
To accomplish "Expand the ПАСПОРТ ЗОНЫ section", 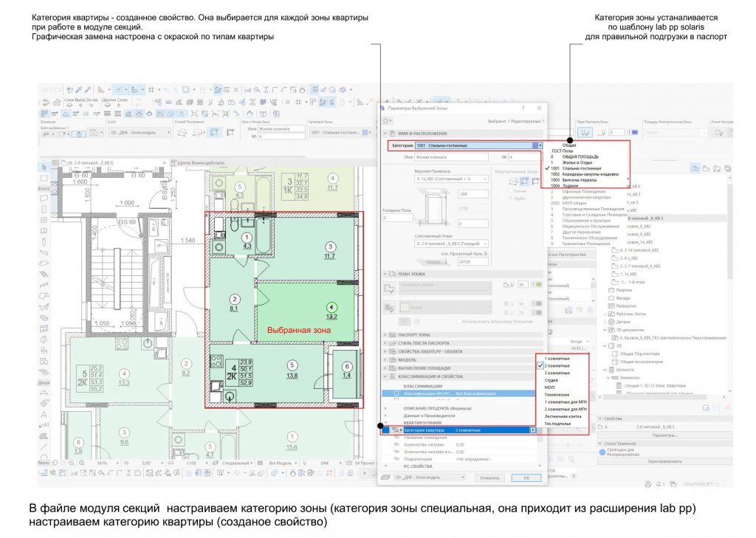I will click(386, 335).
